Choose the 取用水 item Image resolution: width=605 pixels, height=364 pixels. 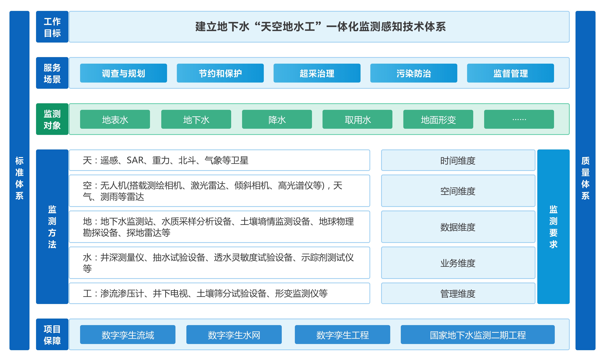(357, 119)
